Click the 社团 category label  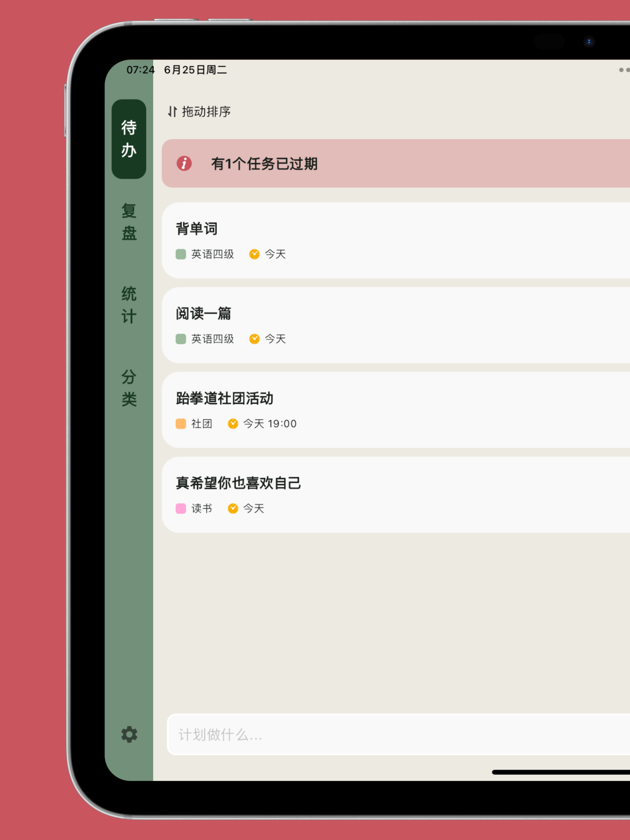202,423
